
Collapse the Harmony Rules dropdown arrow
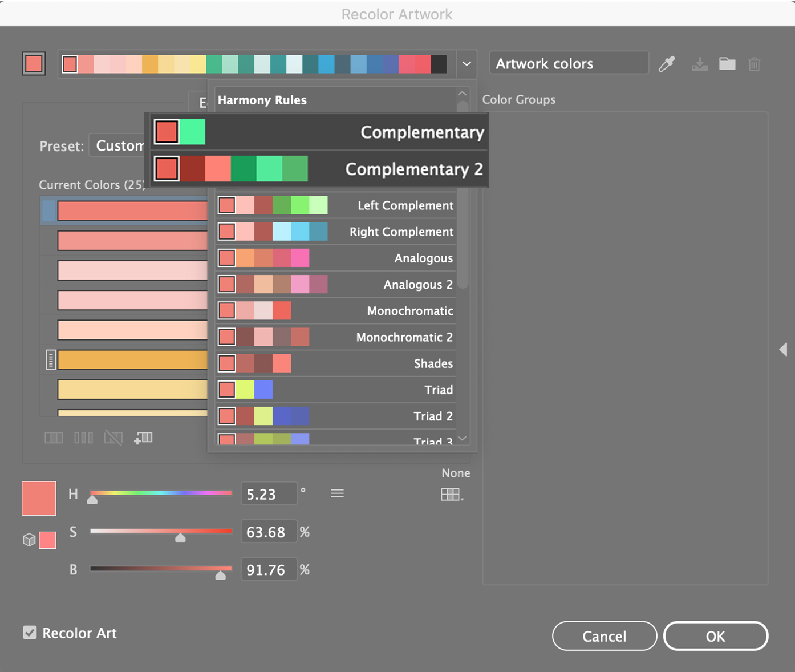coord(467,64)
